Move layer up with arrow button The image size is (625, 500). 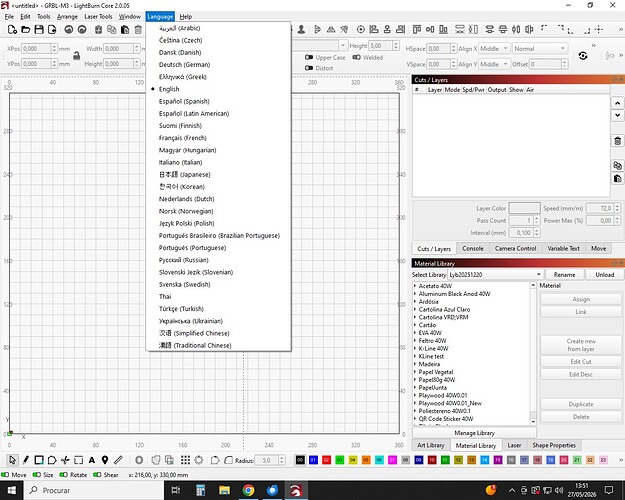tap(617, 103)
